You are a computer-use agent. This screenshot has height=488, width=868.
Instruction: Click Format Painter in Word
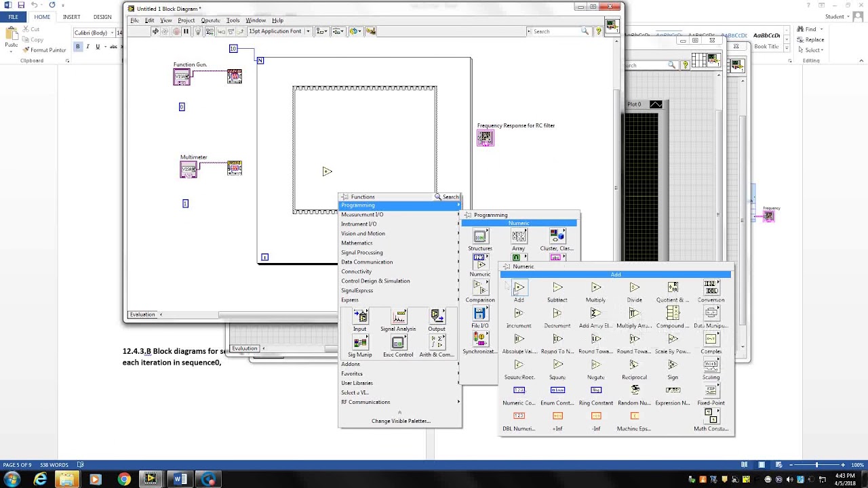(x=44, y=50)
